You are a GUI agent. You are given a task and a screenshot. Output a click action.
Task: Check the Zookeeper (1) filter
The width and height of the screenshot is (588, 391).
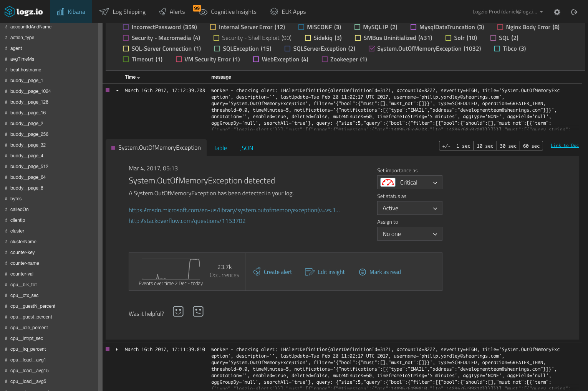pos(325,59)
